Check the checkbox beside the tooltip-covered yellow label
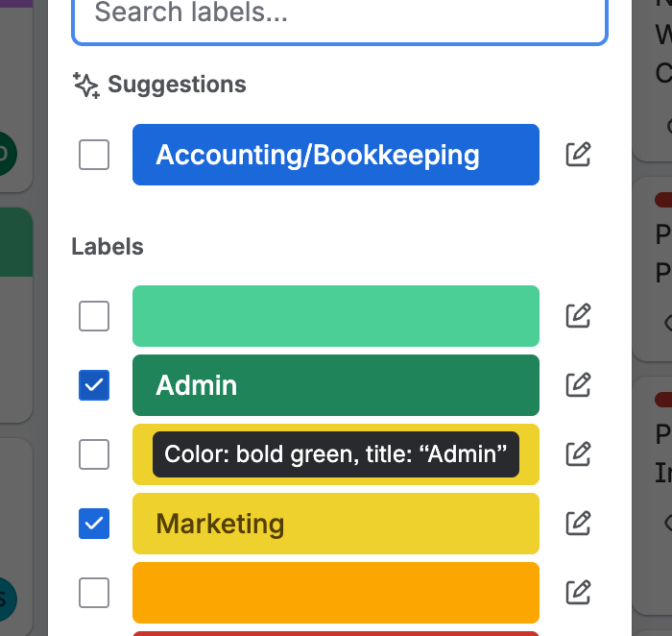The height and width of the screenshot is (636, 672). coord(94,454)
